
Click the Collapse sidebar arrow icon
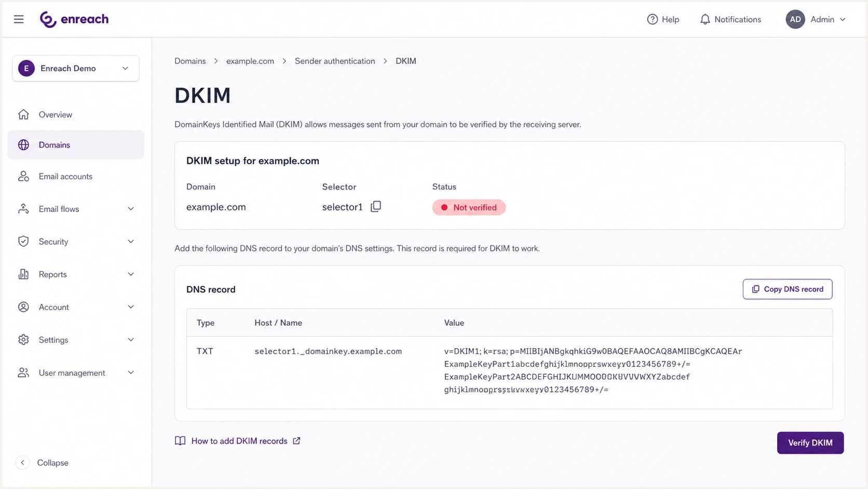(22, 462)
